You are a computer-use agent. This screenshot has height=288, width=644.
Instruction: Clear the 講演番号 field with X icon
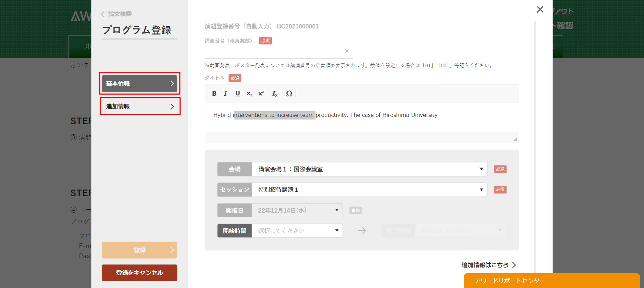pos(346,51)
